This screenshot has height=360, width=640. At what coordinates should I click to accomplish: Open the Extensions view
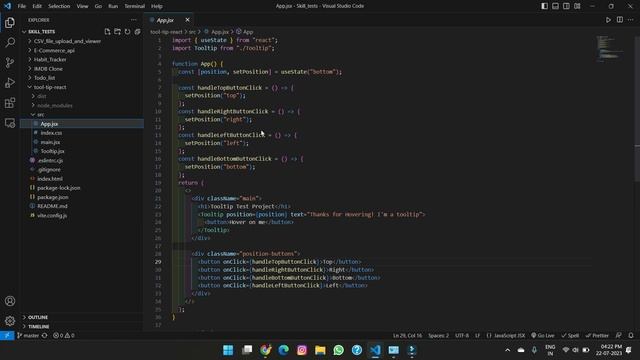pyautogui.click(x=10, y=102)
